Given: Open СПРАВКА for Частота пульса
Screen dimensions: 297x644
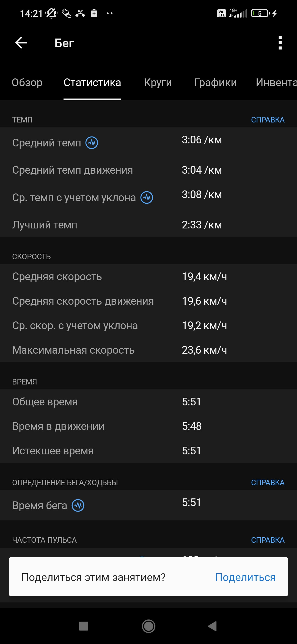Looking at the screenshot, I should coord(268,540).
